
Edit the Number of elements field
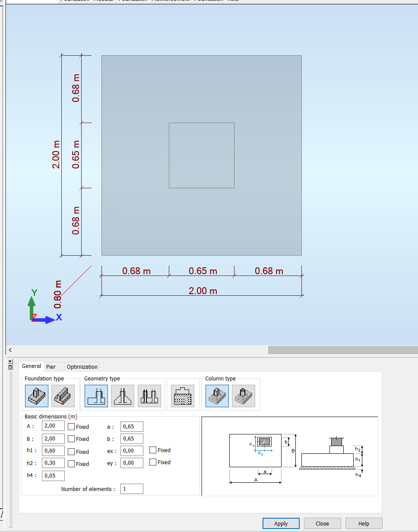[131, 488]
